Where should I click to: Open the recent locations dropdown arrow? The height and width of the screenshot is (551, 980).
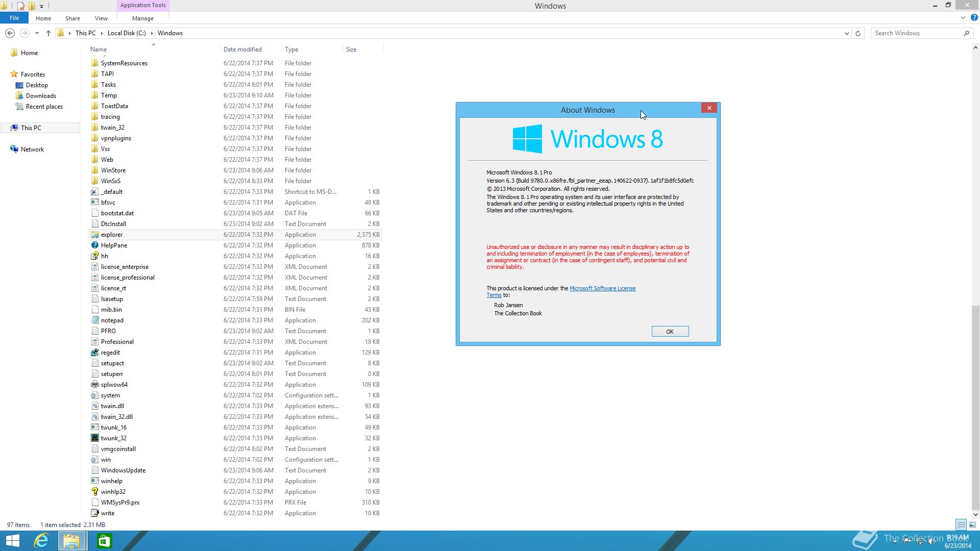point(37,33)
